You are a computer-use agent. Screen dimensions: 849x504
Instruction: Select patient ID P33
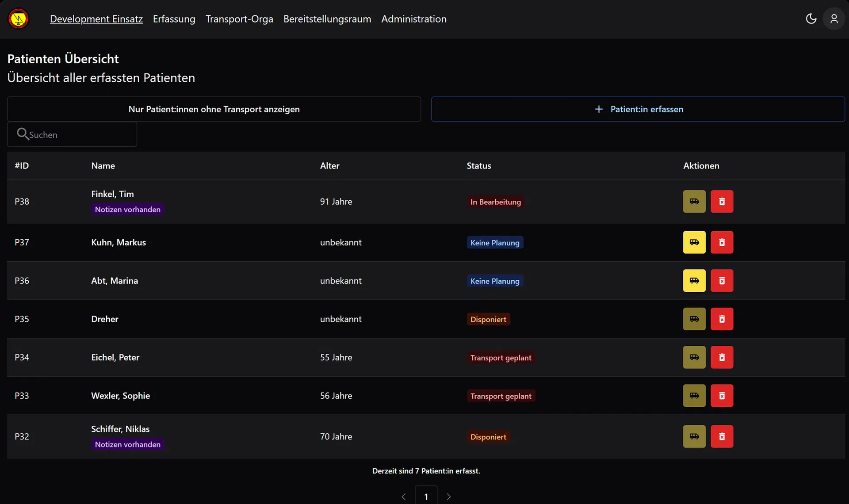pos(22,396)
